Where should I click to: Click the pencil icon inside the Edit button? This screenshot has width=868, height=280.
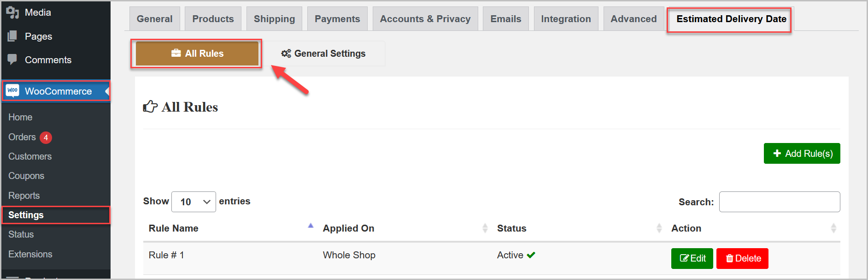[x=683, y=258]
